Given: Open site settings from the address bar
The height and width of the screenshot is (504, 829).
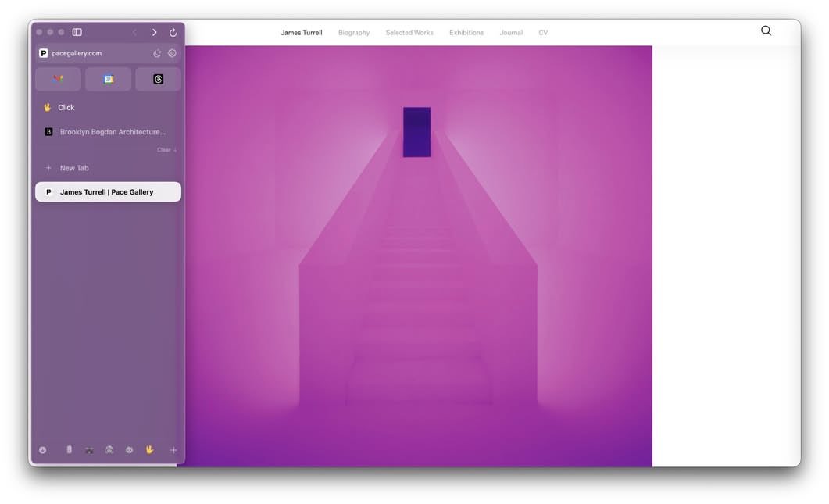Looking at the screenshot, I should 172,53.
